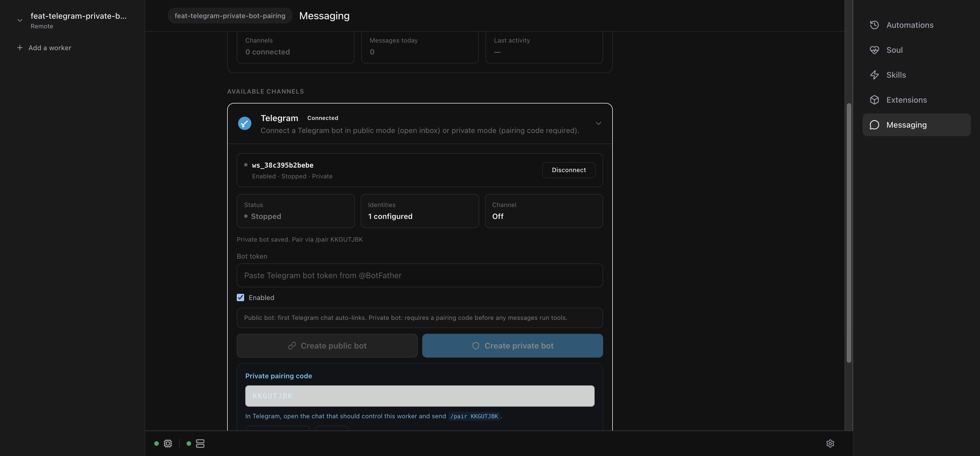Screen dimensions: 980x456
Task: Expand the feat-telegram-private-b worker chevron
Action: click(20, 20)
